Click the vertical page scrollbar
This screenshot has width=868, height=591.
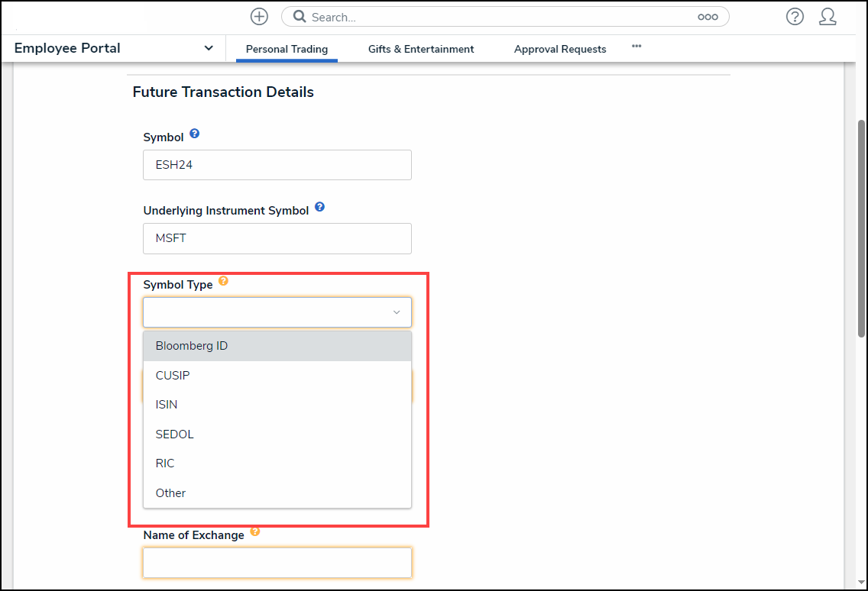coord(861,229)
